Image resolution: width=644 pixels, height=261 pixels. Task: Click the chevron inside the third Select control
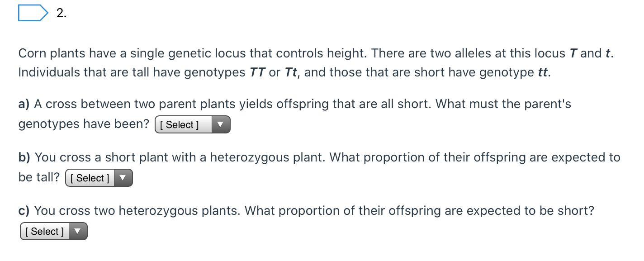pos(77,231)
